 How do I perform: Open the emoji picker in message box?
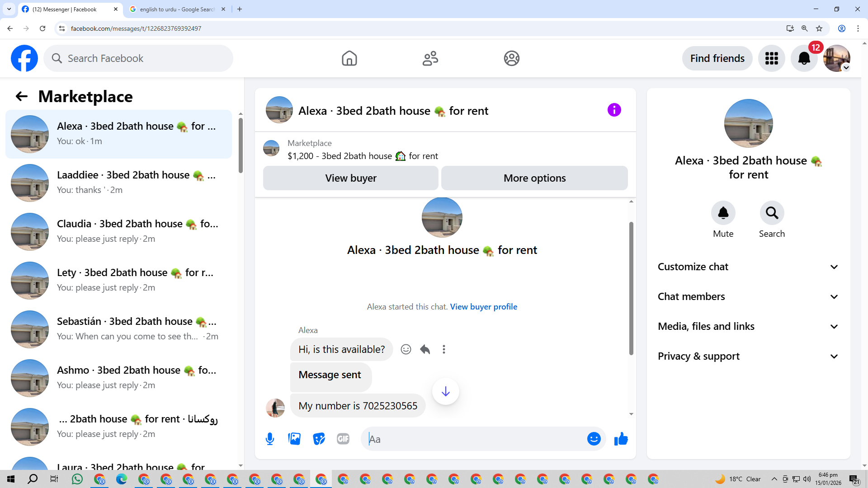click(594, 439)
